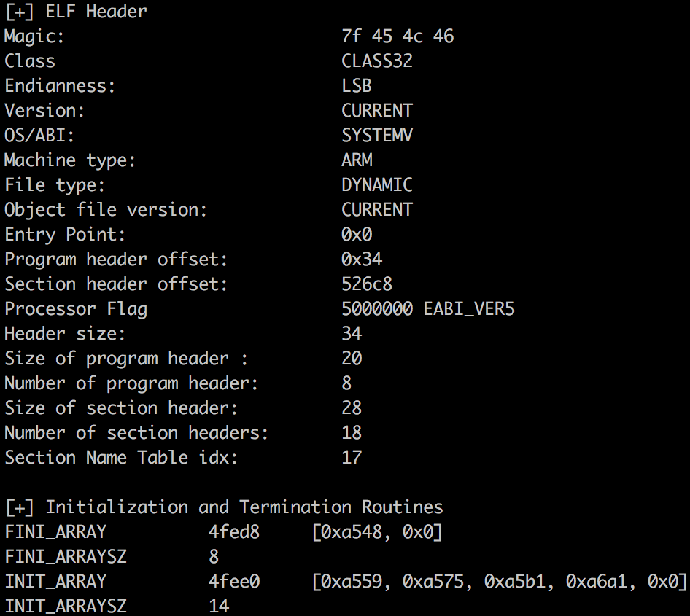Click the "Endianness:" label
This screenshot has width=690, height=616.
point(60,86)
